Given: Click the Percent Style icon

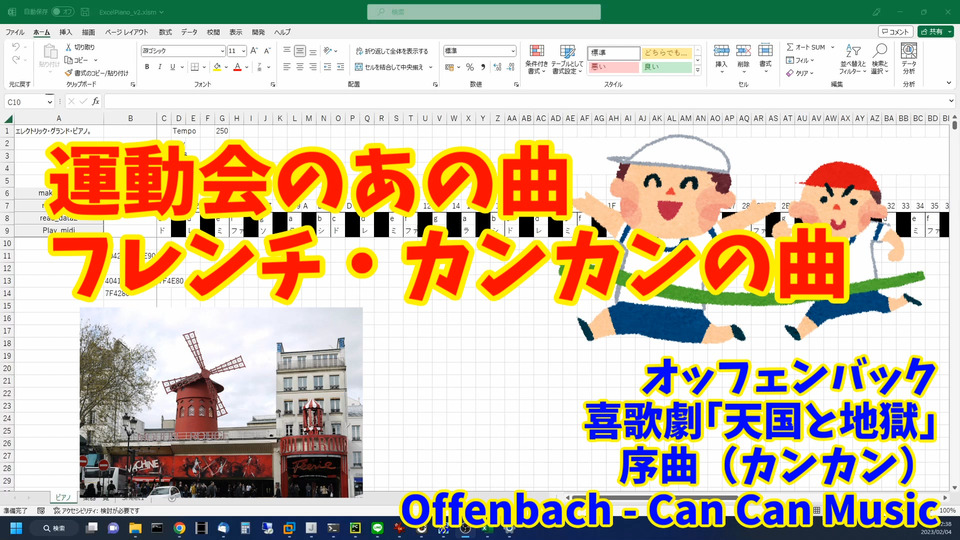Looking at the screenshot, I should (x=470, y=67).
